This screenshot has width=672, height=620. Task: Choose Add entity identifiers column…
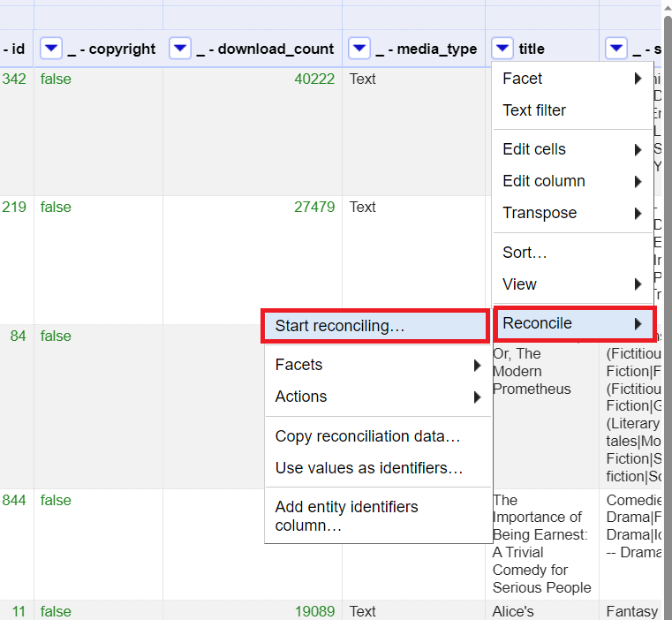378,517
